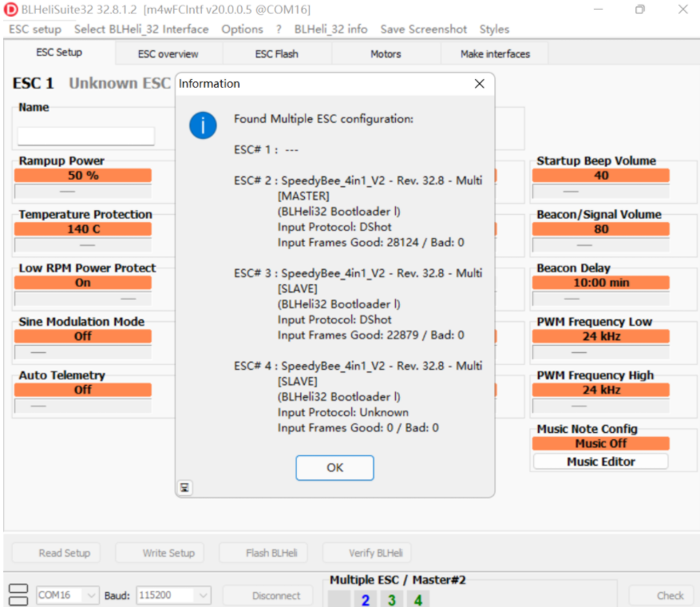Viewport: 700px width, 607px height.
Task: Click the 'ESC# 1 : ---' line
Action: [266, 149]
